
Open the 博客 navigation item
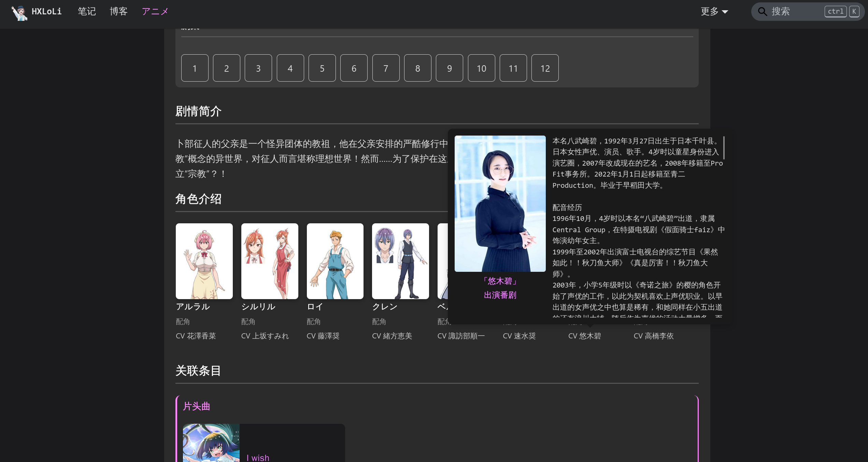[x=118, y=12]
